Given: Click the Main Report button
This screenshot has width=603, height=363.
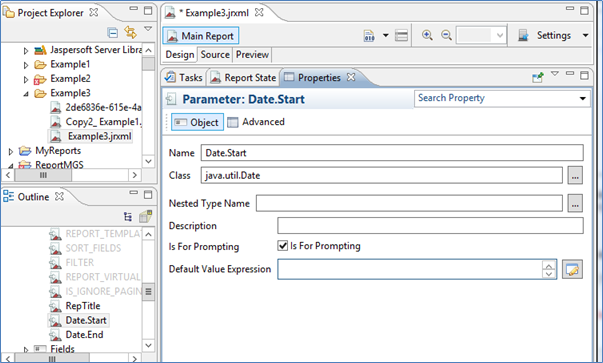Looking at the screenshot, I should tap(201, 36).
